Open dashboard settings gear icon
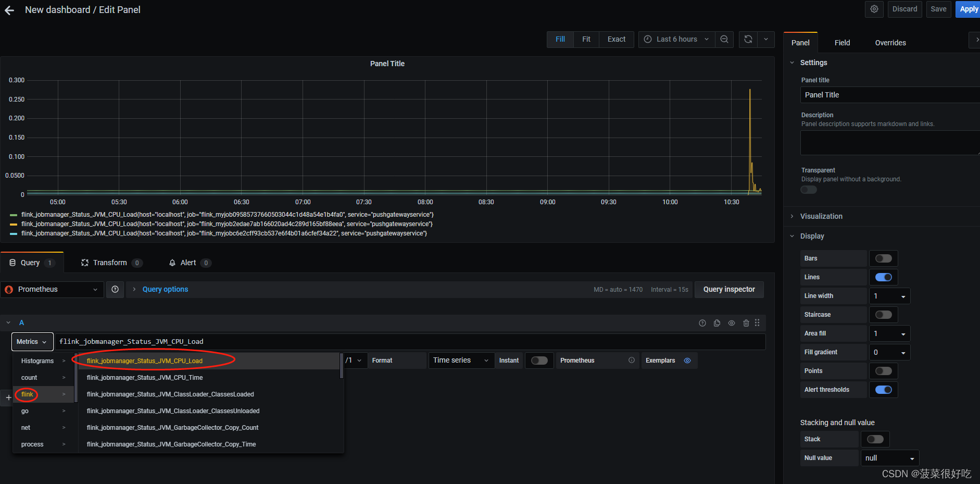The height and width of the screenshot is (484, 980). (x=874, y=9)
